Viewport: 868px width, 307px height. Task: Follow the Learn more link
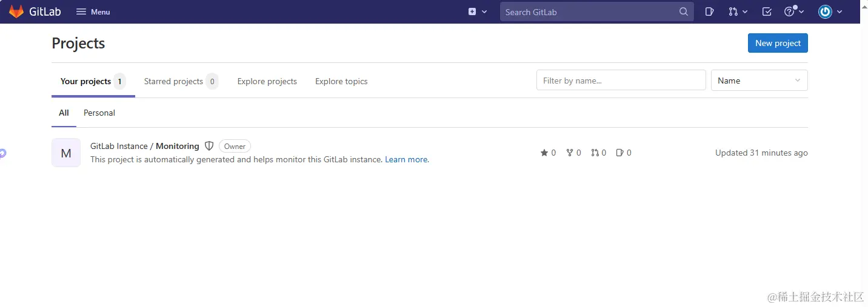pos(407,160)
